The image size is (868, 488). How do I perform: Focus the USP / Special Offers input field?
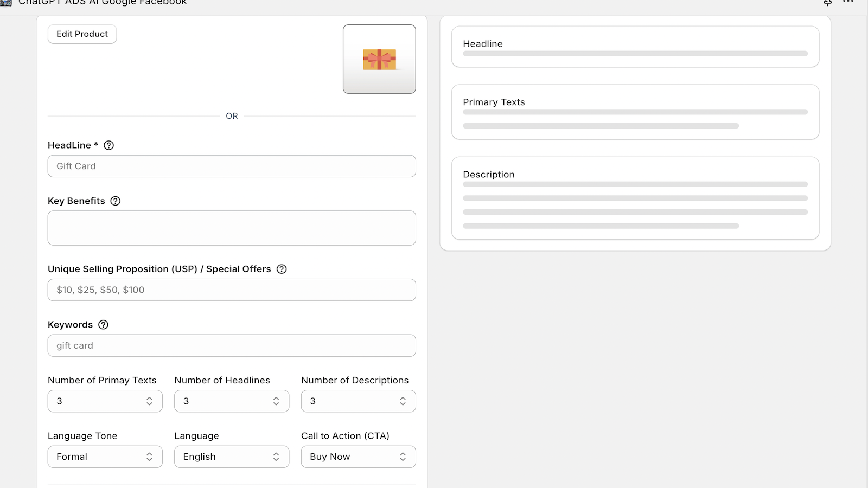[x=232, y=290]
